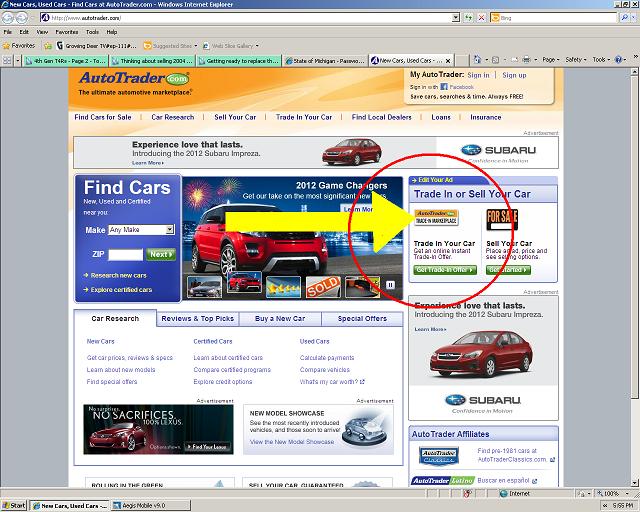Select the SOLD slideshow thumbnail
This screenshot has height=512, width=640.
(x=323, y=287)
